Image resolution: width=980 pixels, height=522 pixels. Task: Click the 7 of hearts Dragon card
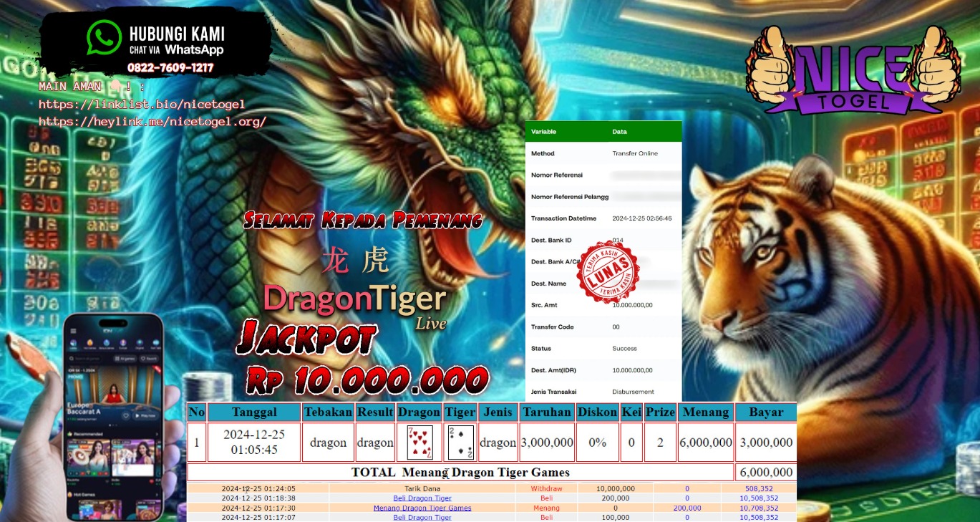[x=419, y=443]
